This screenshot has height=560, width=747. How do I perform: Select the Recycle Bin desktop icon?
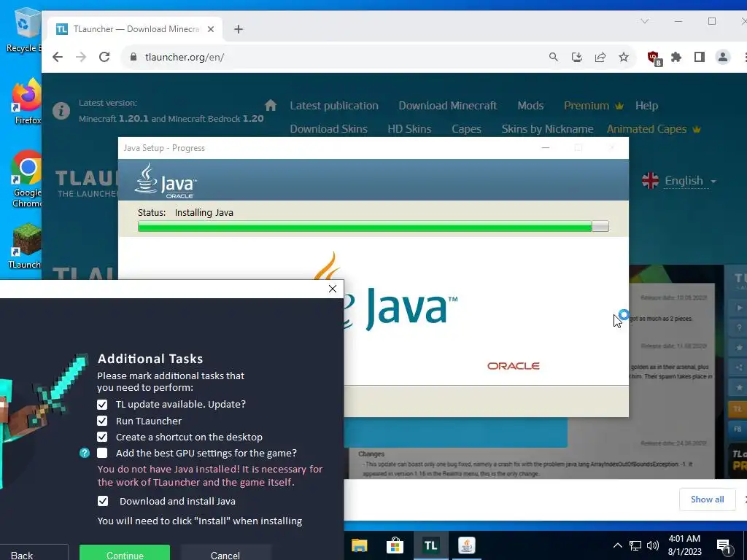point(24,31)
